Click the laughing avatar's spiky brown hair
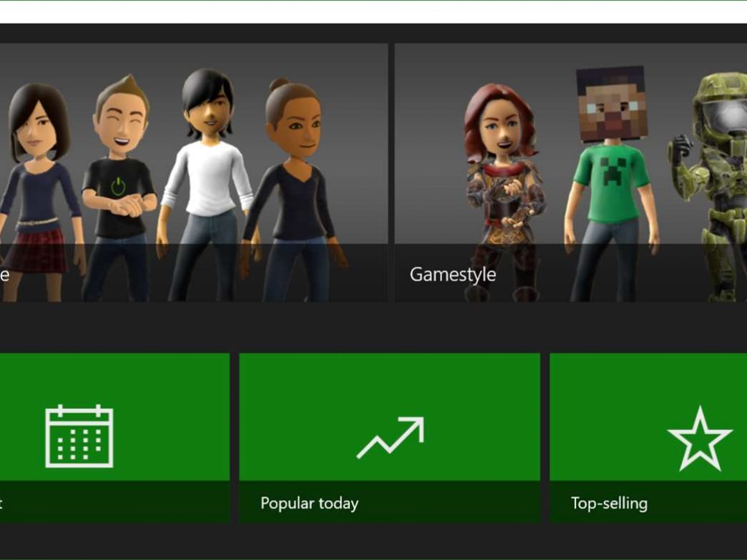 pyautogui.click(x=120, y=89)
